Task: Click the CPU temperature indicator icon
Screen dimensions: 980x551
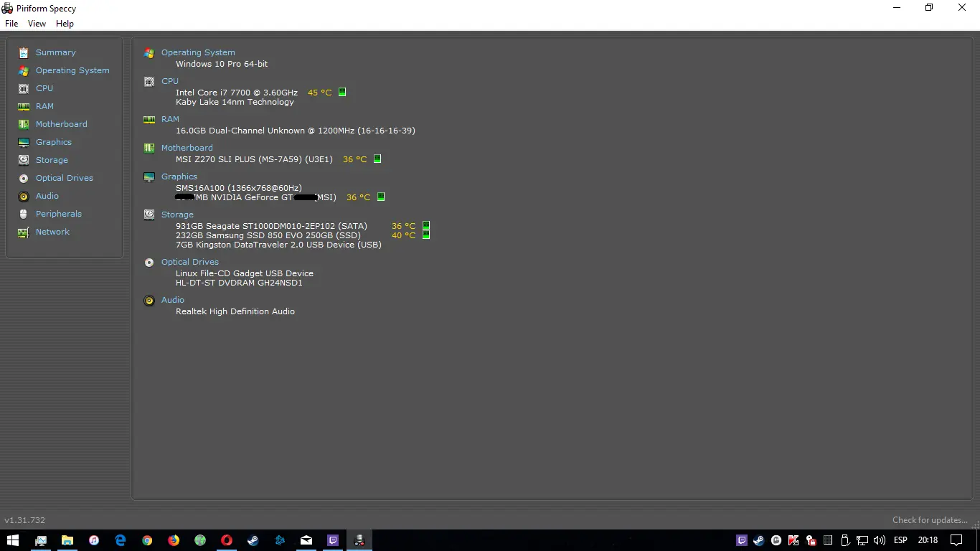Action: (342, 92)
